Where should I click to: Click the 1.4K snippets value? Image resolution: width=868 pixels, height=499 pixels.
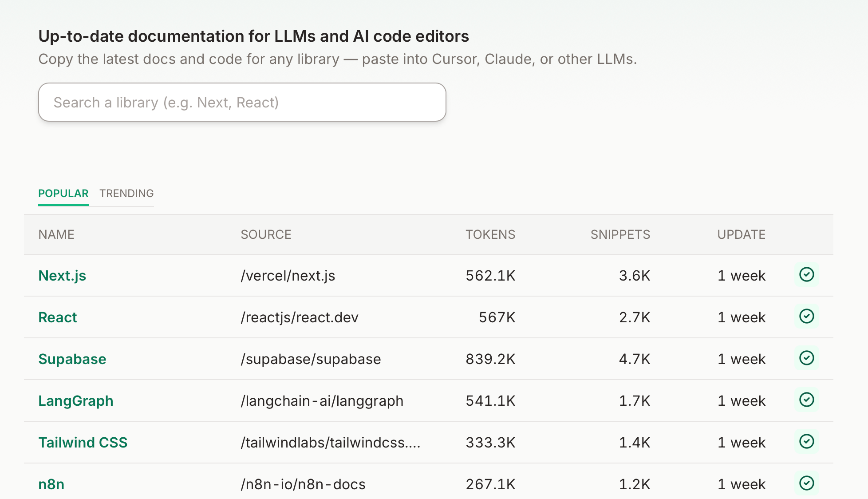[635, 443]
